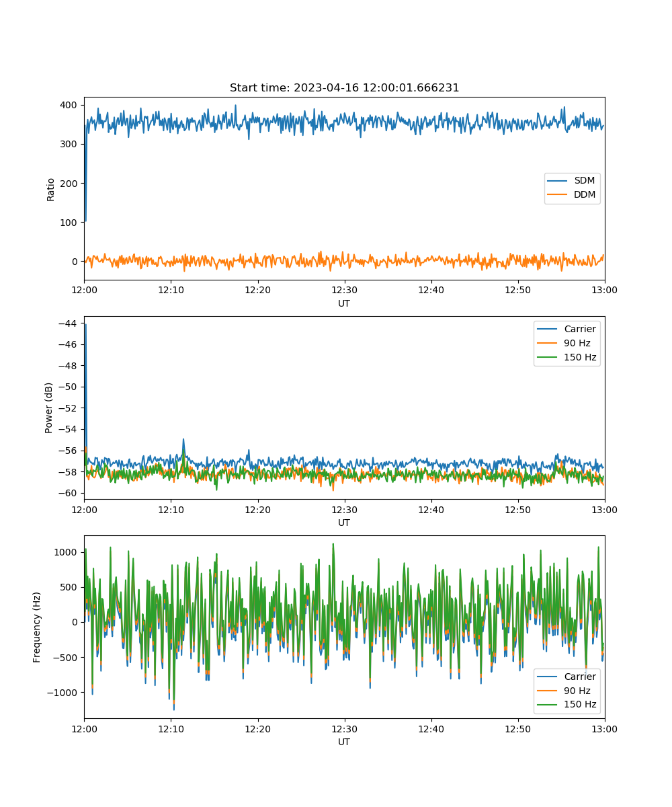Click the blue line swatch beside SDM
The image size is (672, 807).
558,181
